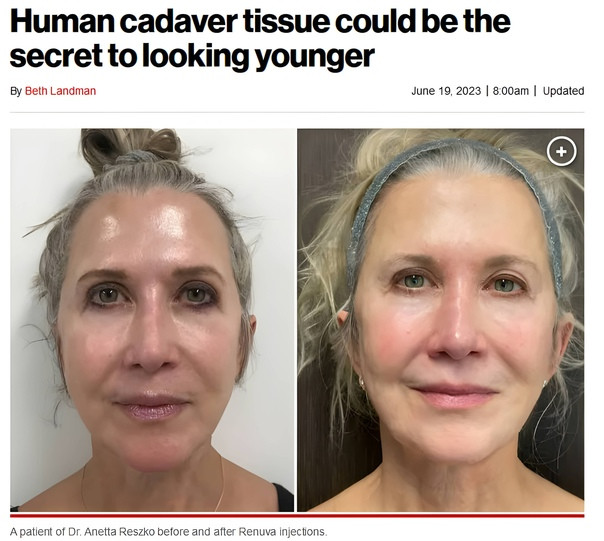The width and height of the screenshot is (604, 541).
Task: Click the "Updated" label
Action: pyautogui.click(x=563, y=91)
